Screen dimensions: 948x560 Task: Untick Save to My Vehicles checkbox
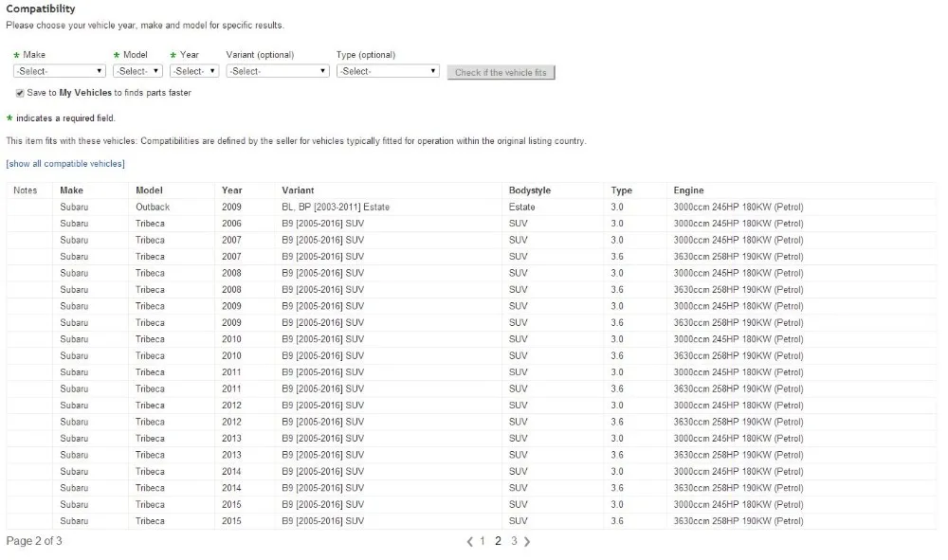coord(20,93)
